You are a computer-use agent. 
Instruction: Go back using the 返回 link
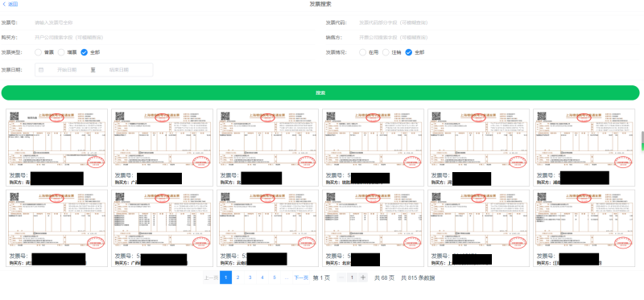click(x=10, y=4)
